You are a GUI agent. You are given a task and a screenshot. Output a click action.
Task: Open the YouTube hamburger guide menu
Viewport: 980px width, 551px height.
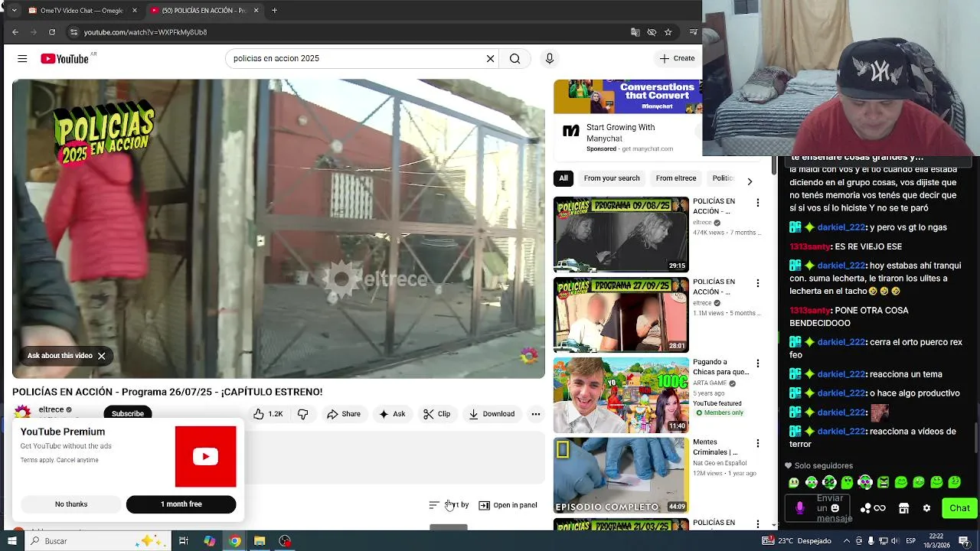[x=22, y=58]
